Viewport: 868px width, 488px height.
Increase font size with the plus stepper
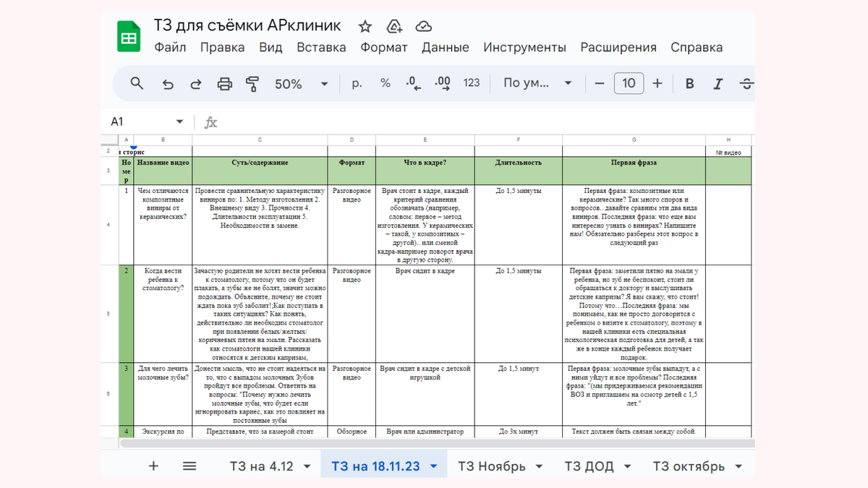point(657,82)
